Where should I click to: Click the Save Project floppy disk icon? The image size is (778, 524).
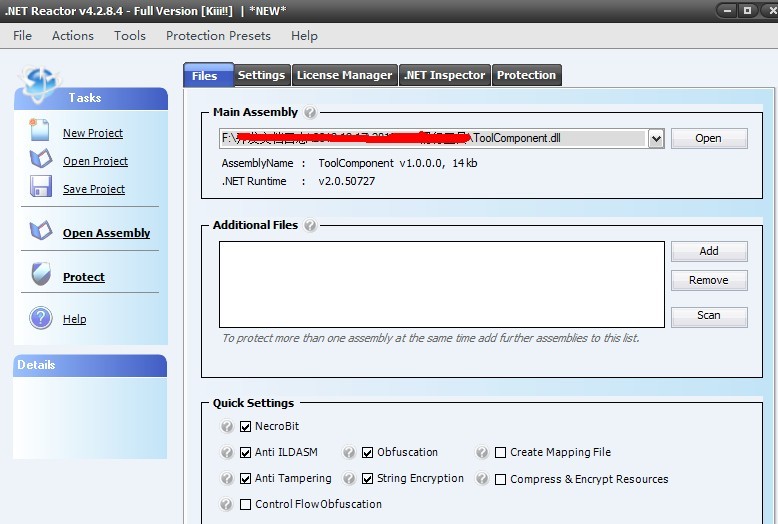[41, 187]
